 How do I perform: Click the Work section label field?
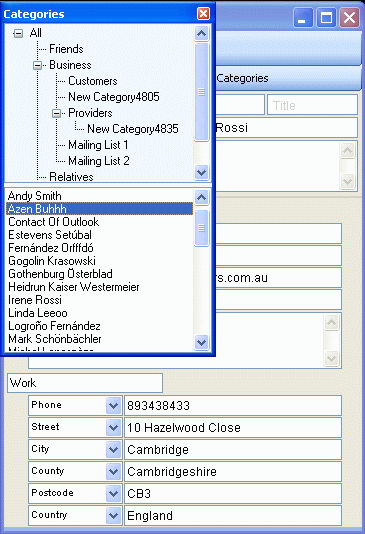click(85, 383)
